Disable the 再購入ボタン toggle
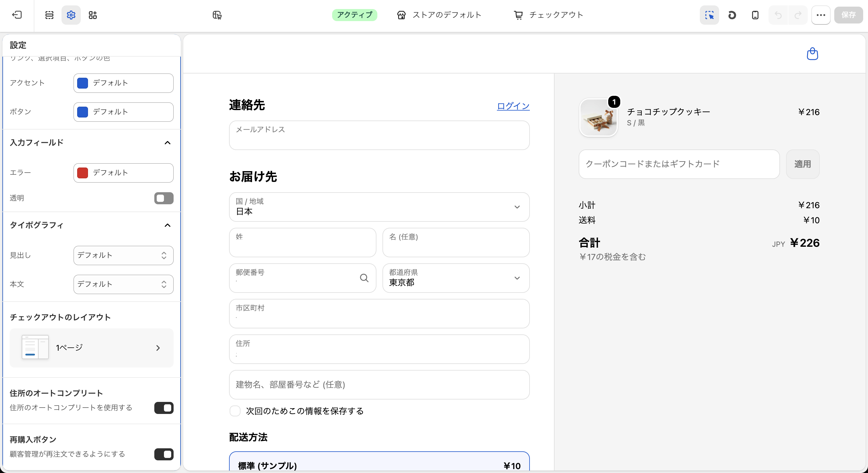The height and width of the screenshot is (473, 868). click(x=164, y=454)
